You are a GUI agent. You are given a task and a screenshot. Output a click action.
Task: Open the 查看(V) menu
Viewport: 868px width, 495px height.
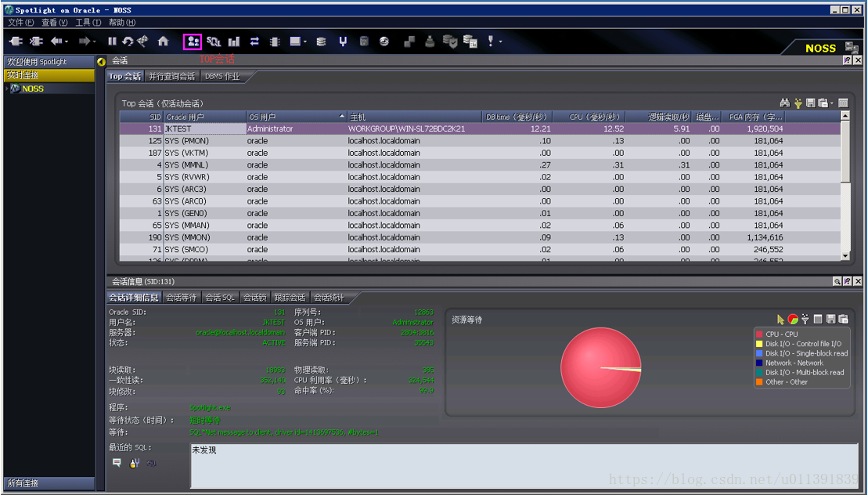coord(54,22)
